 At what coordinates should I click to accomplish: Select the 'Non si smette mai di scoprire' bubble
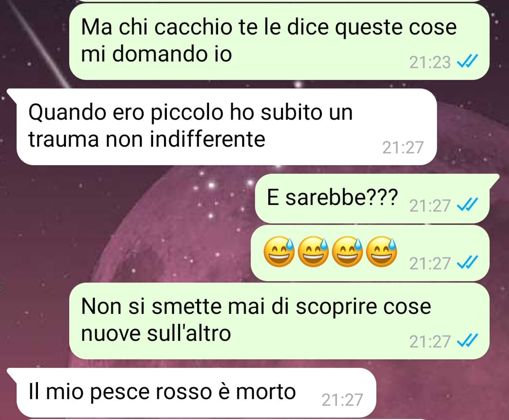(x=279, y=321)
